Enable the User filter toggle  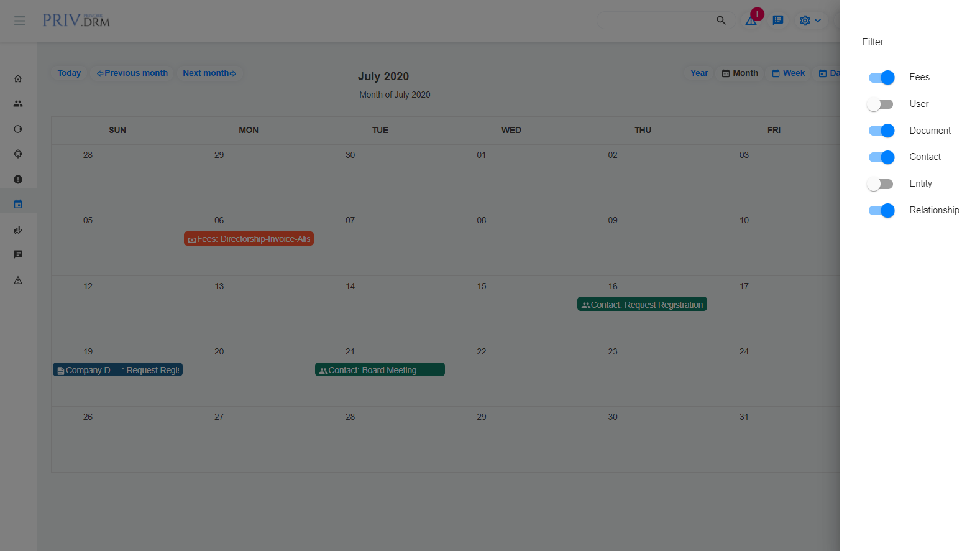point(881,104)
